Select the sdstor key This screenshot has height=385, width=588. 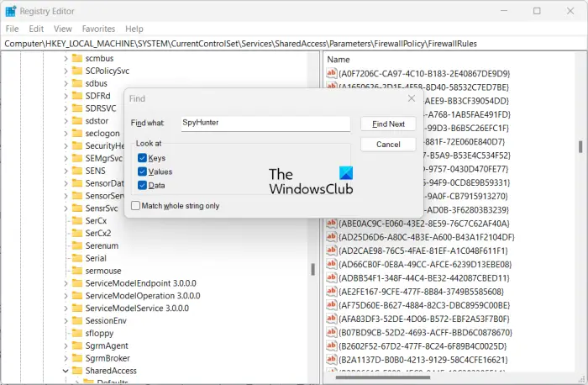[97, 121]
